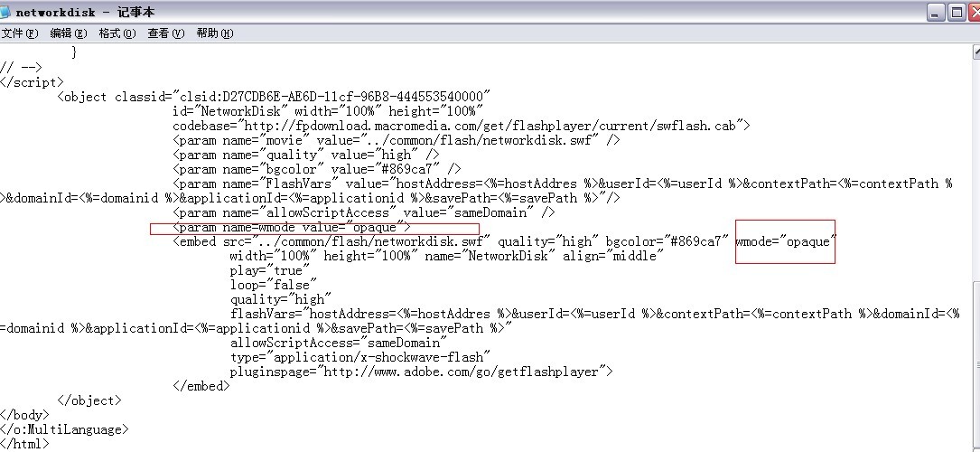Click the </embed> closing tag

coord(201,386)
